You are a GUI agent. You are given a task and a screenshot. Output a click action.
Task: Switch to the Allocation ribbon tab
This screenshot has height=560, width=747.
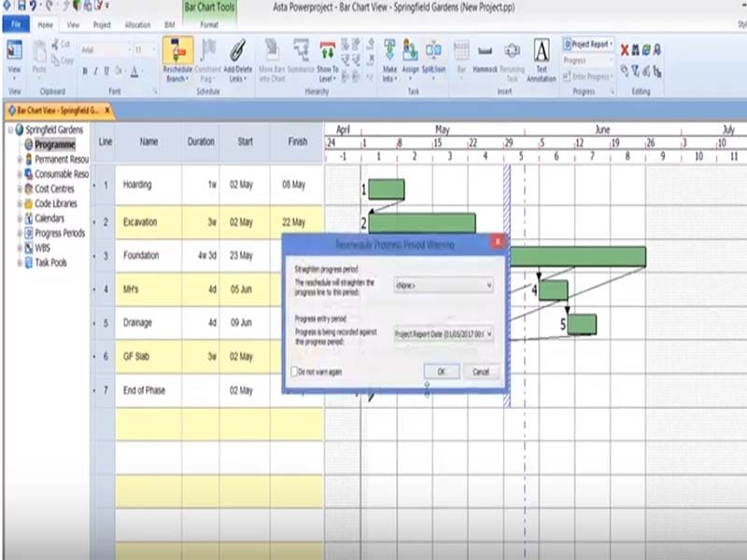(x=137, y=25)
